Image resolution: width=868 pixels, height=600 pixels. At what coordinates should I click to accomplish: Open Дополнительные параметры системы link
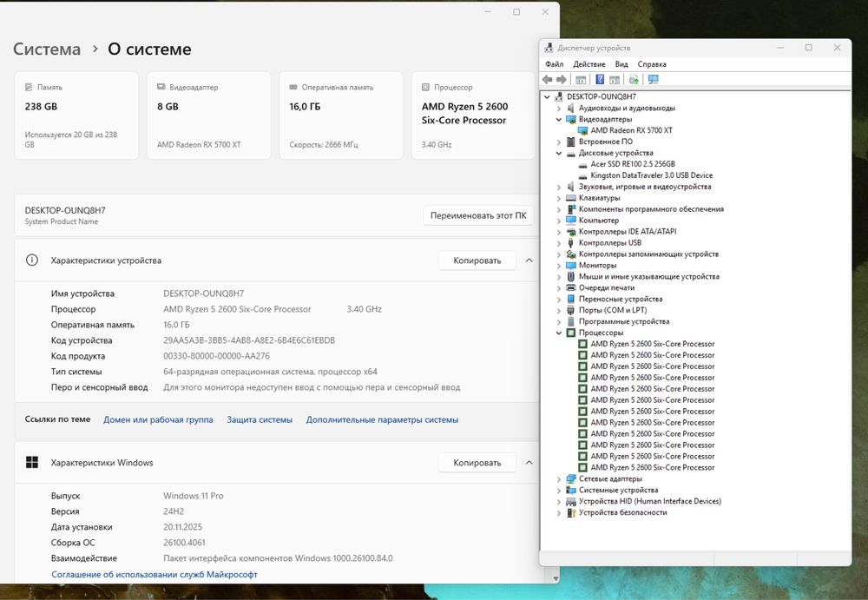pos(382,419)
